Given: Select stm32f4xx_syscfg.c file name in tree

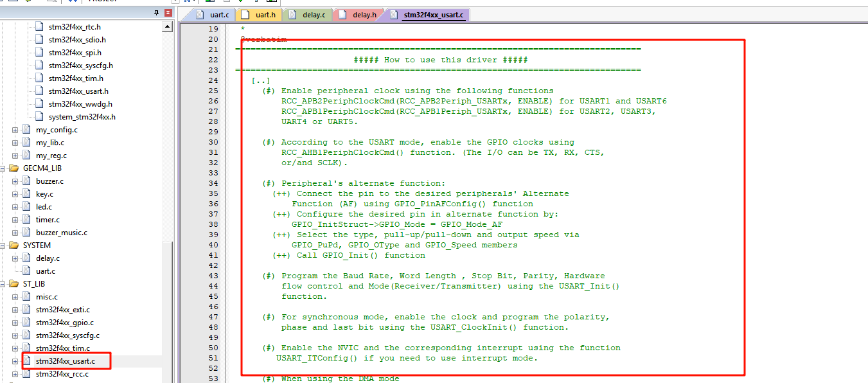Looking at the screenshot, I should [x=67, y=335].
